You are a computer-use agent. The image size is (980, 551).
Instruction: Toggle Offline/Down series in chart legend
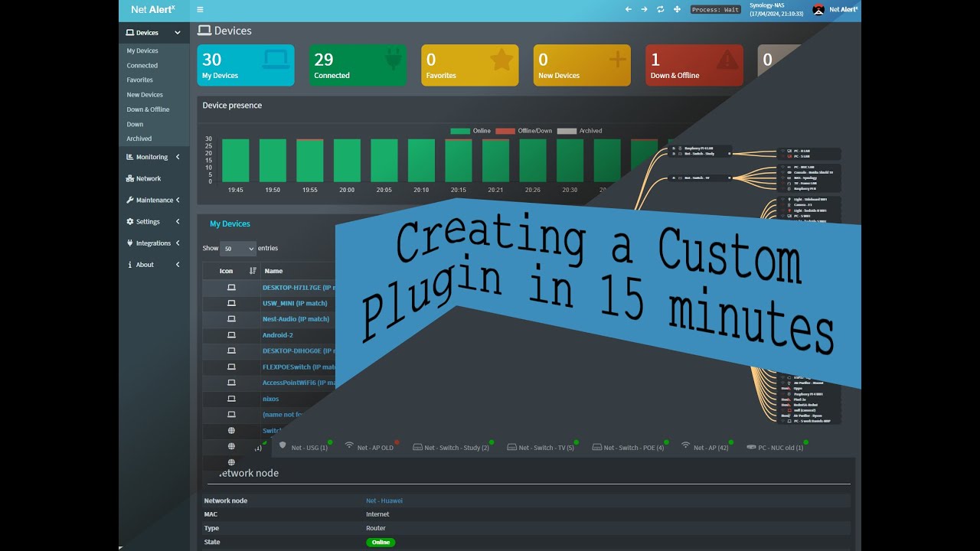(x=524, y=131)
